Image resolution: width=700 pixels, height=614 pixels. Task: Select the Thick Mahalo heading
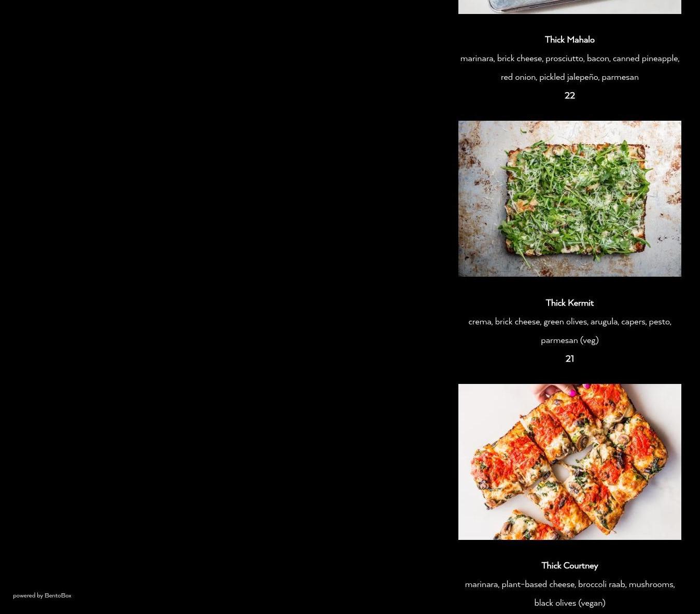[x=569, y=39]
